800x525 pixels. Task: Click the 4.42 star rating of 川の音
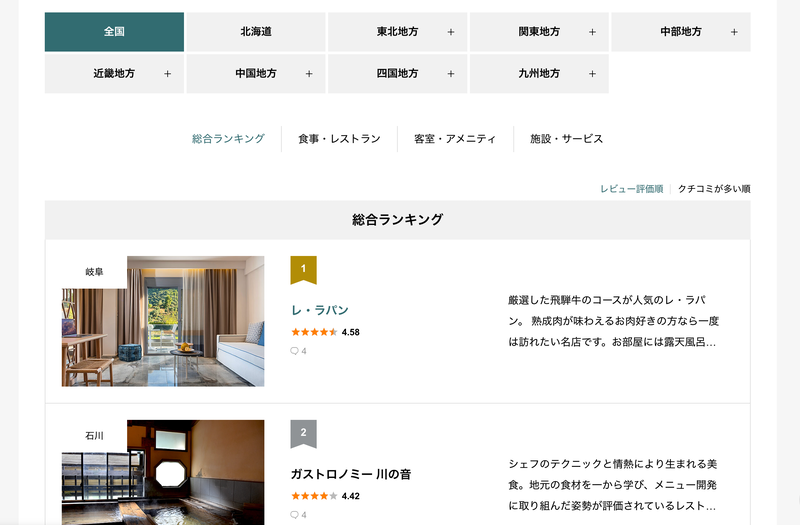pos(326,496)
